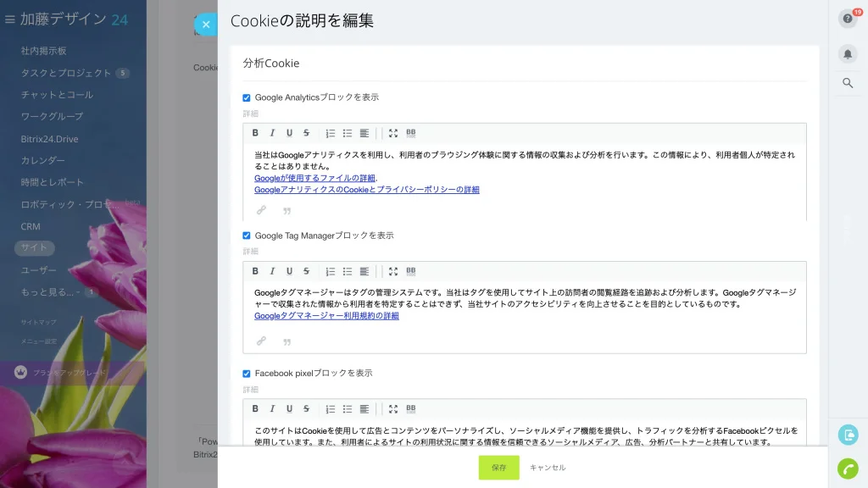Open チャットとコール in sidebar
This screenshot has width=868, height=488.
point(57,95)
